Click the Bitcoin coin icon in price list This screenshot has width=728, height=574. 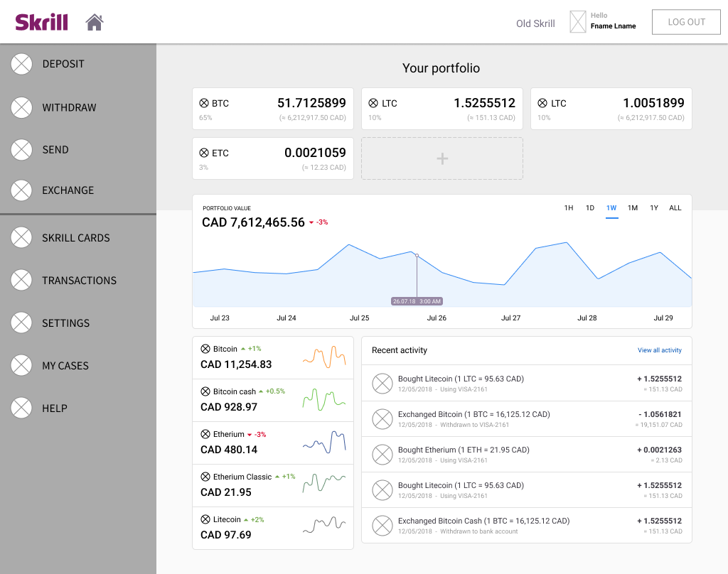pos(205,349)
